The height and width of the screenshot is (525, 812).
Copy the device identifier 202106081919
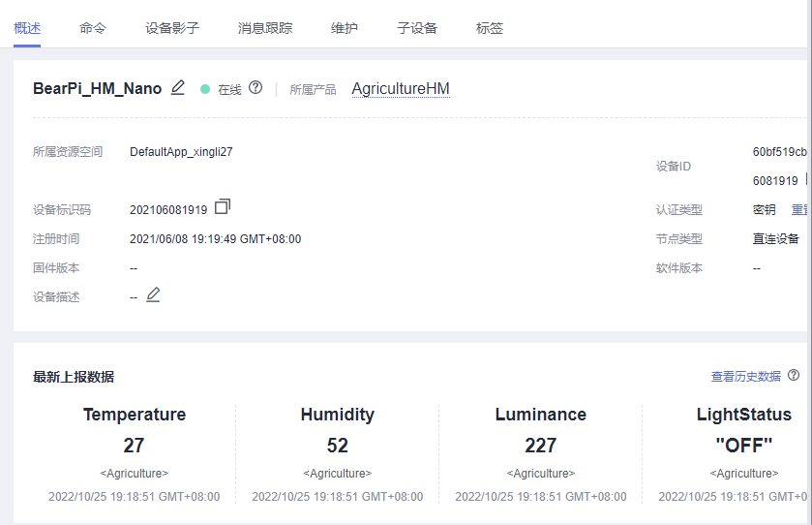(x=223, y=207)
